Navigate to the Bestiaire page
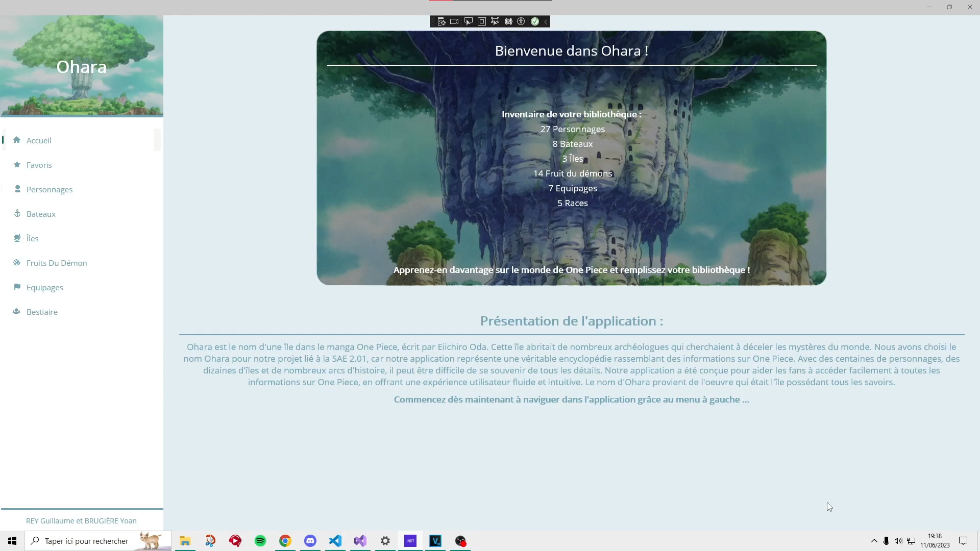980x551 pixels. (x=82, y=312)
